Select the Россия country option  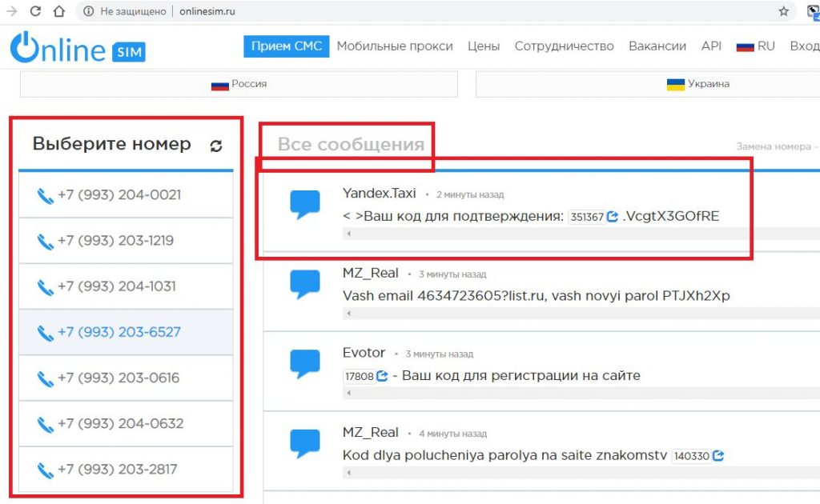pyautogui.click(x=239, y=84)
